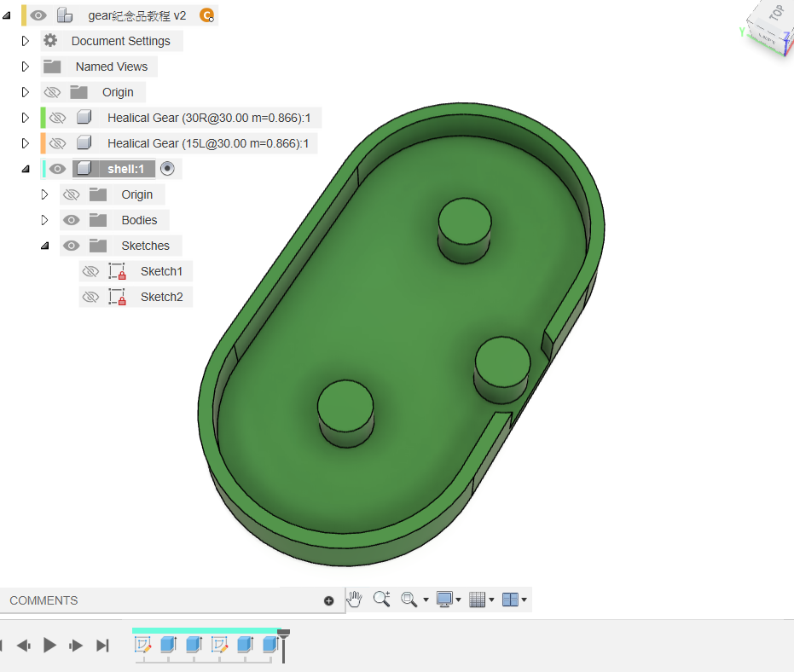Play the timeline
The image size is (794, 672).
click(x=50, y=646)
